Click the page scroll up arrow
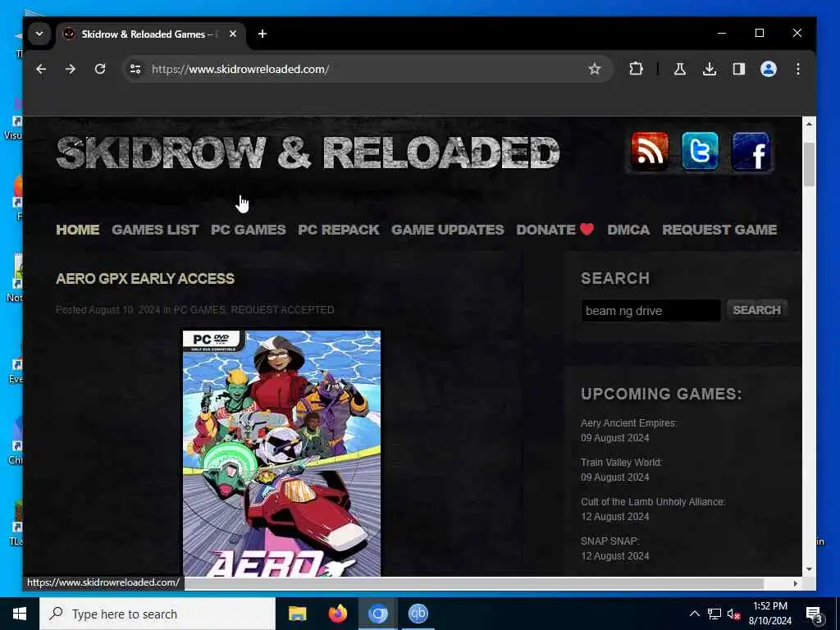840x630 pixels. point(809,124)
